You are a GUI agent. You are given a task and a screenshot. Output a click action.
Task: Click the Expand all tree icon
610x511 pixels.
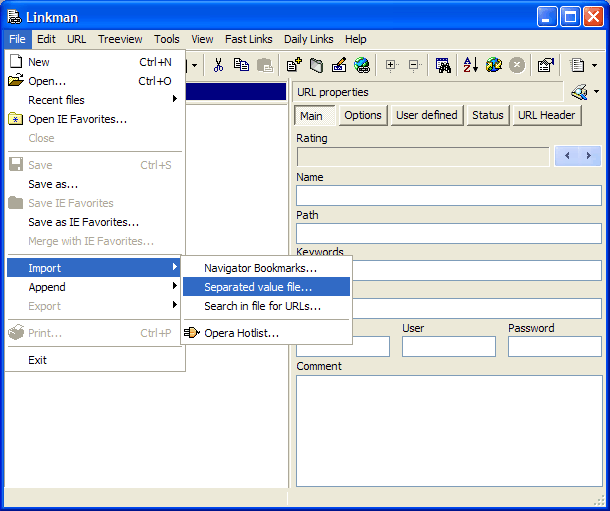391,65
